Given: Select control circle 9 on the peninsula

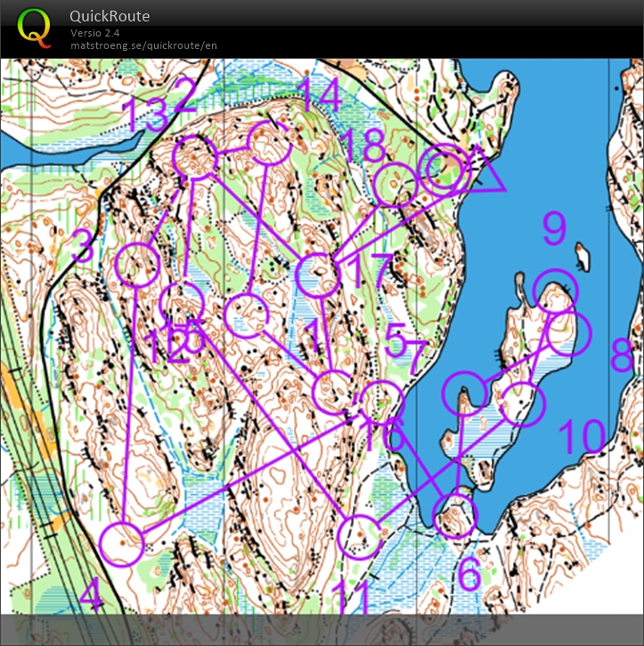Looking at the screenshot, I should [x=556, y=290].
